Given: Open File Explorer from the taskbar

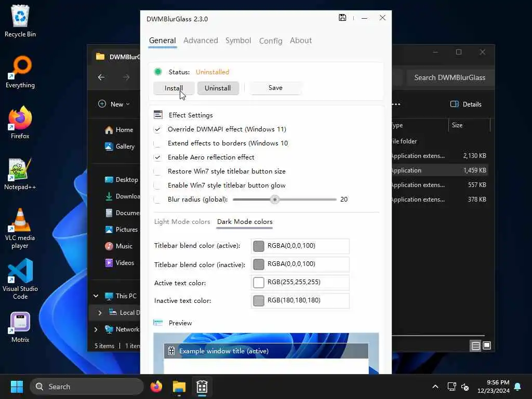Looking at the screenshot, I should (x=179, y=387).
